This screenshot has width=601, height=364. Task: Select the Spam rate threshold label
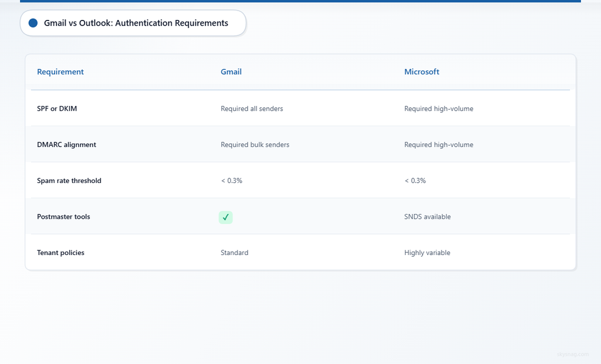tap(69, 181)
